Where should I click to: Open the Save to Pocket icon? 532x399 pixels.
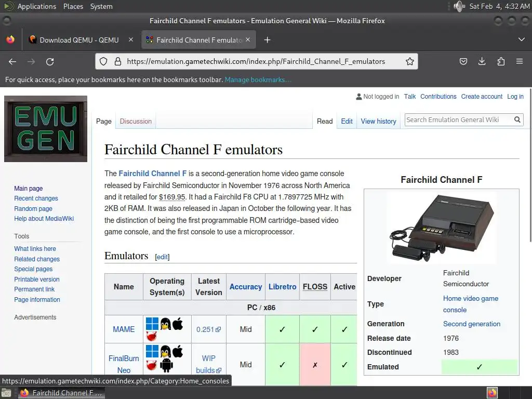point(463,61)
